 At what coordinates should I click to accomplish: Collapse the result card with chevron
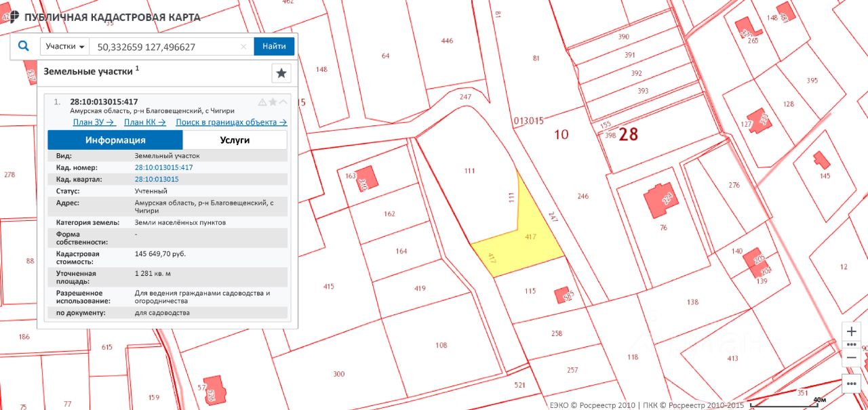coord(283,102)
